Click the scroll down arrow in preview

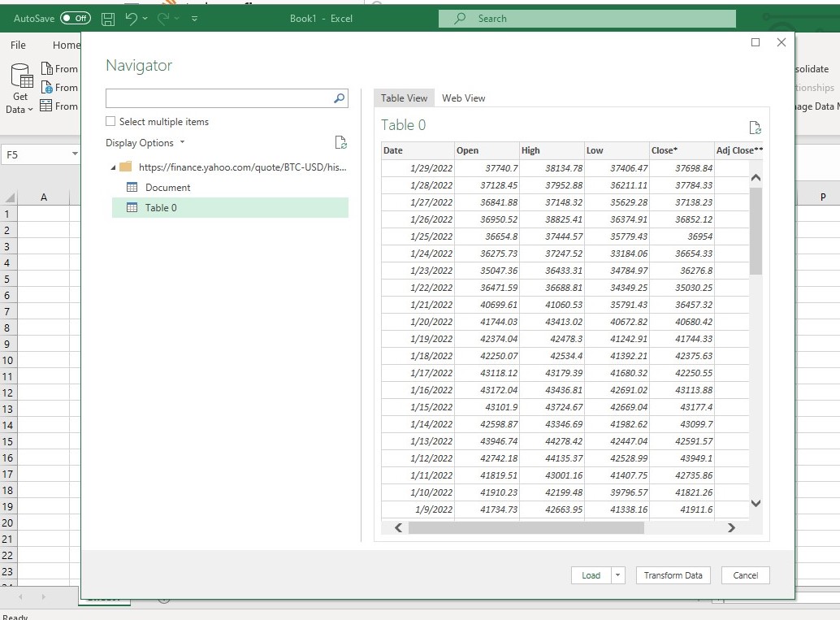(756, 503)
